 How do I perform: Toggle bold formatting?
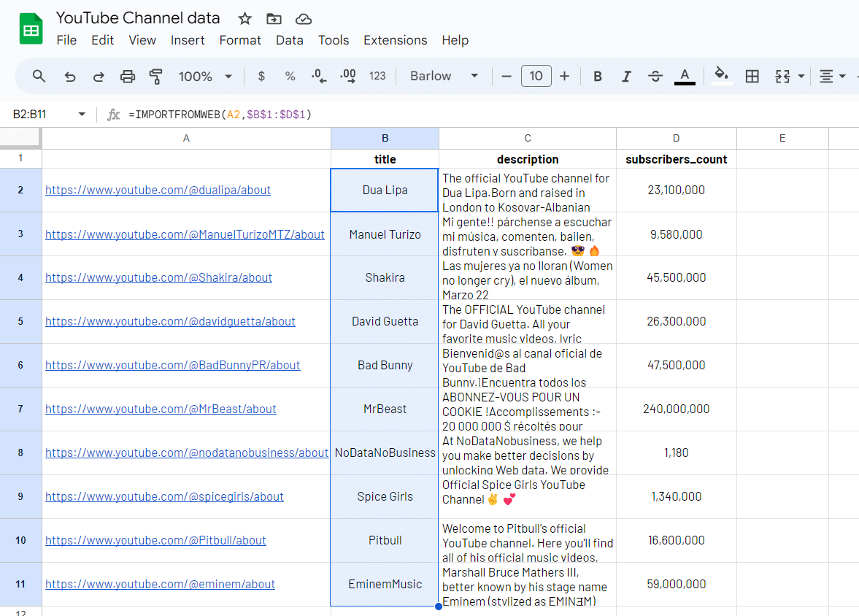tap(598, 76)
